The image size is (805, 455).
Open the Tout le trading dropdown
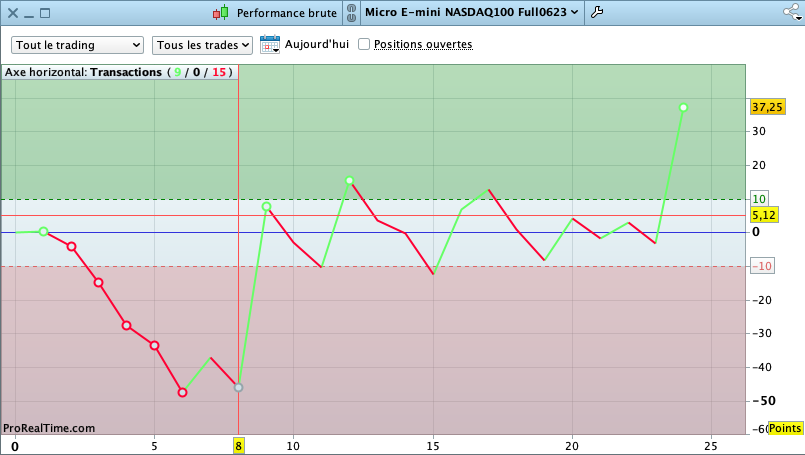(x=78, y=45)
